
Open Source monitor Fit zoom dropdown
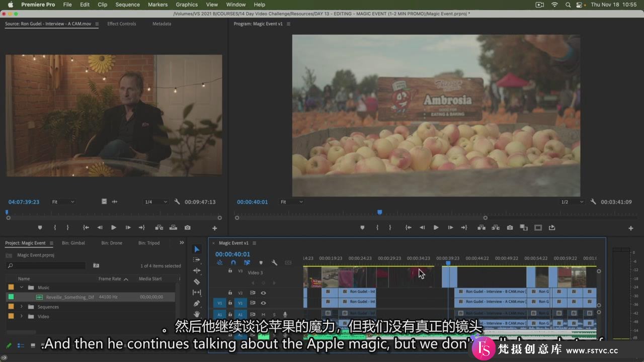[63, 202]
